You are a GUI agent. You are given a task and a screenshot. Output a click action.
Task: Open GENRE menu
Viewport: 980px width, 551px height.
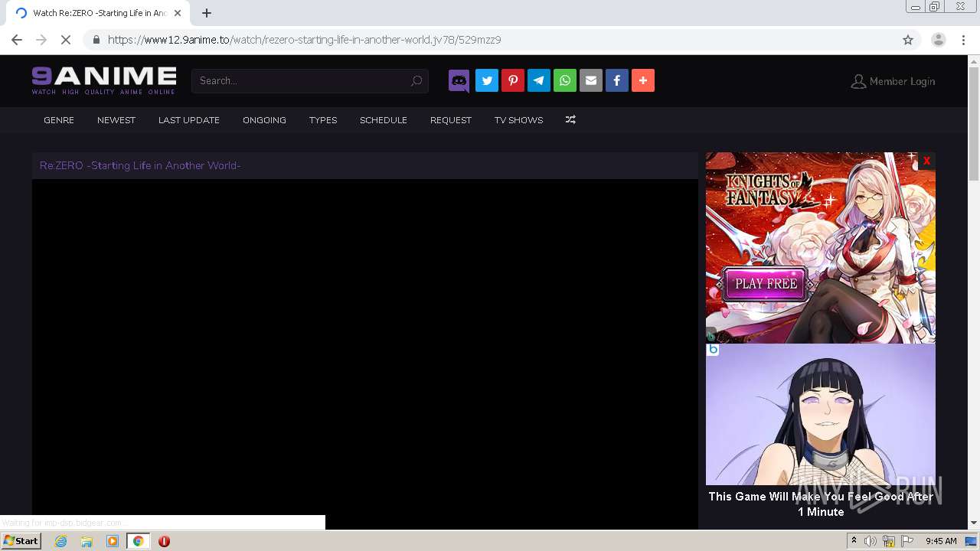tap(59, 120)
